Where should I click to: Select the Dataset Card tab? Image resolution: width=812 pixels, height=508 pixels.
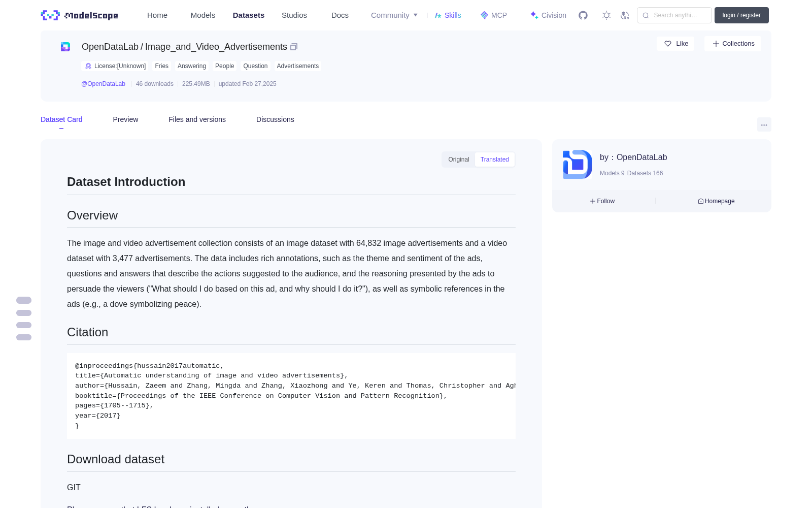[61, 119]
